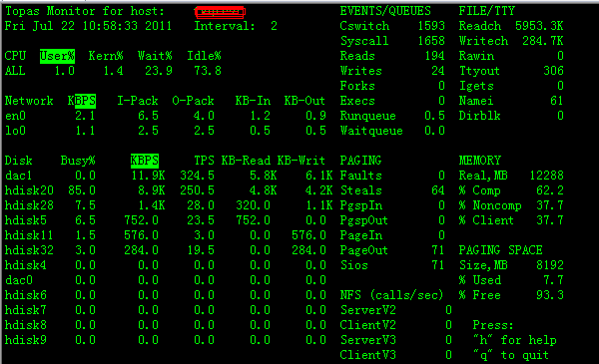Viewport: 599px width, 364px height.
Task: Select the NFS (calls/sec) heading
Action: [x=391, y=295]
